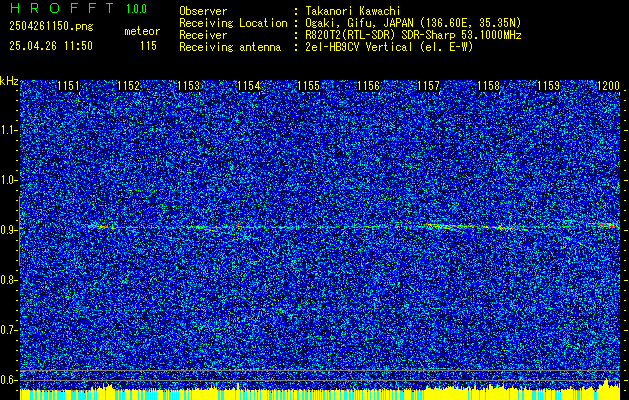
Task: Click the 1152 time marker
Action: [128, 86]
